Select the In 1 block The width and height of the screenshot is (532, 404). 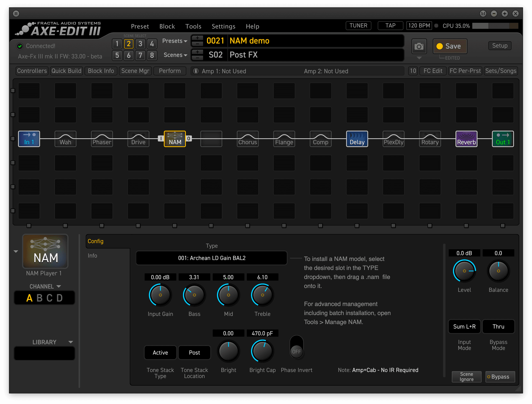point(29,139)
